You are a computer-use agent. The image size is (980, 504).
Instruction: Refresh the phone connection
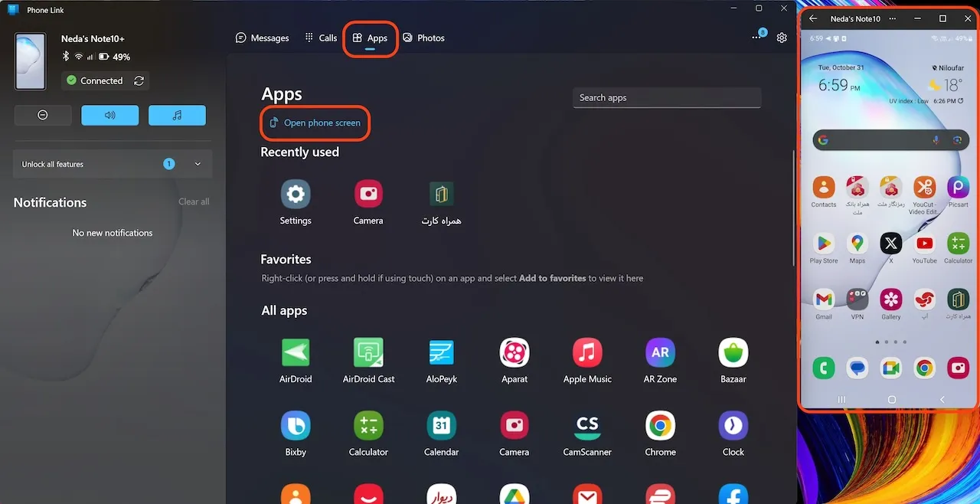coord(139,80)
